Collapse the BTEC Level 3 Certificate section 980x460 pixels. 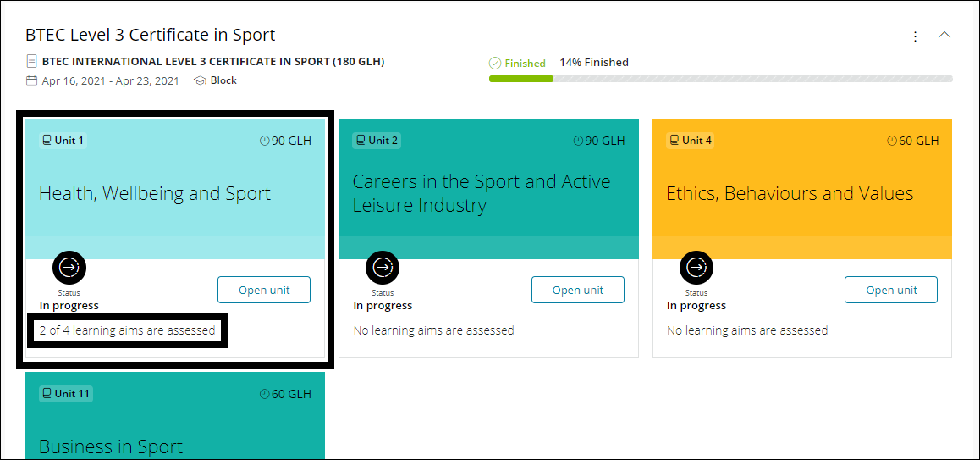click(945, 36)
